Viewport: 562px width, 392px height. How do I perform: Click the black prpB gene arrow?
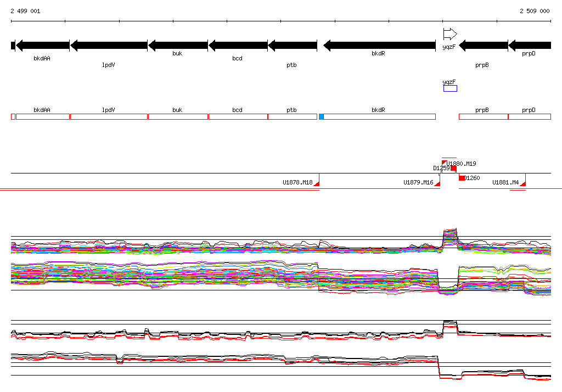483,46
